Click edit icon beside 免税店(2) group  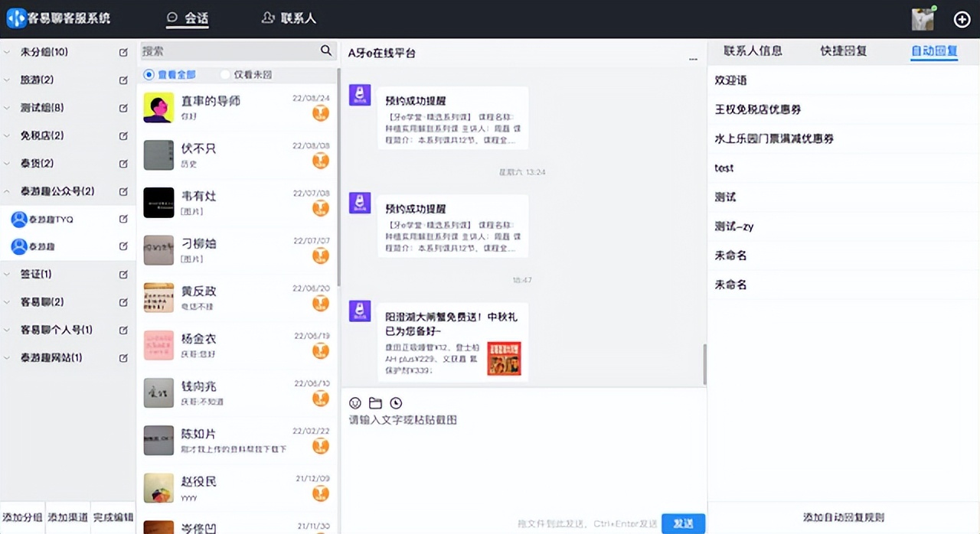tap(123, 136)
